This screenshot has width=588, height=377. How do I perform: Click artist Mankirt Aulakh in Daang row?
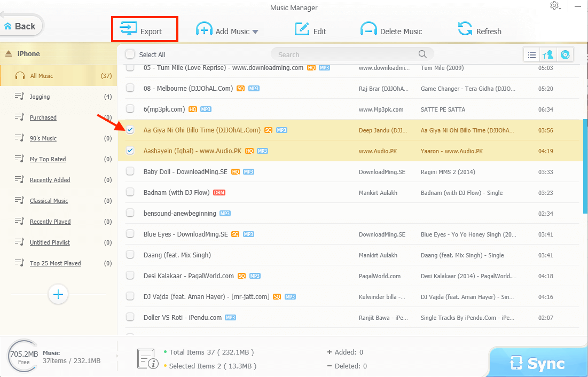coord(378,255)
